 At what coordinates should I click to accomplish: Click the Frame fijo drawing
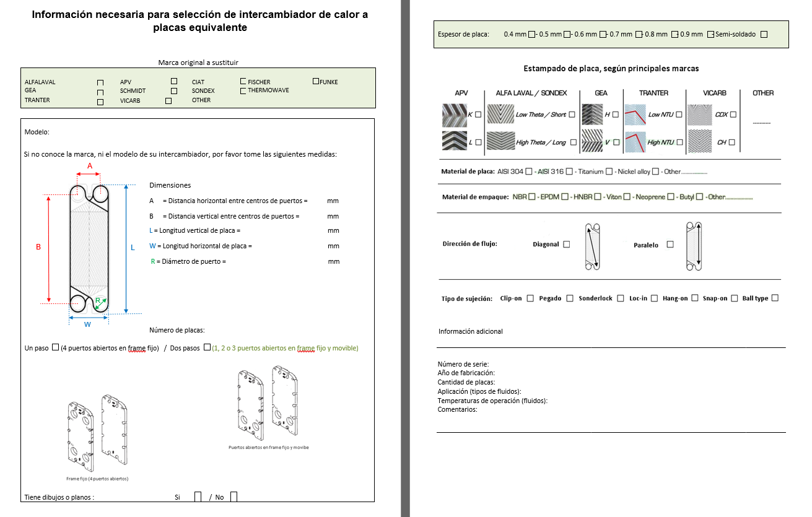tap(97, 433)
